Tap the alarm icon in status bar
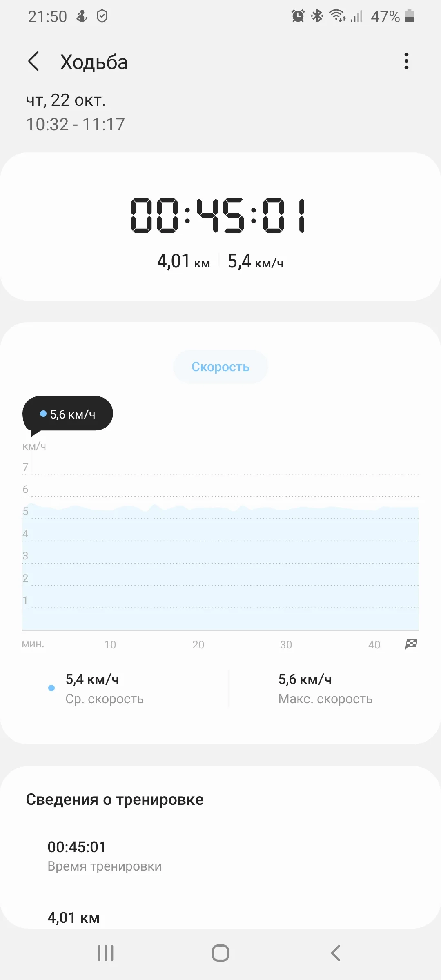Image resolution: width=441 pixels, height=980 pixels. pyautogui.click(x=298, y=16)
